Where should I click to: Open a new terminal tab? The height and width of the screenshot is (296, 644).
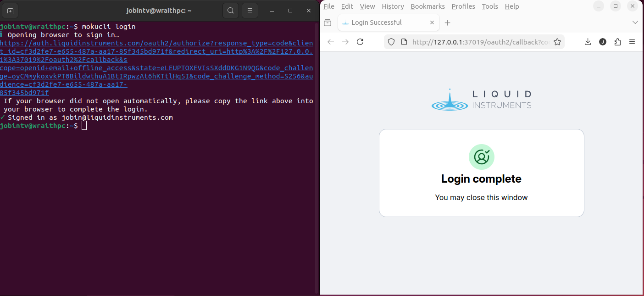click(x=10, y=10)
